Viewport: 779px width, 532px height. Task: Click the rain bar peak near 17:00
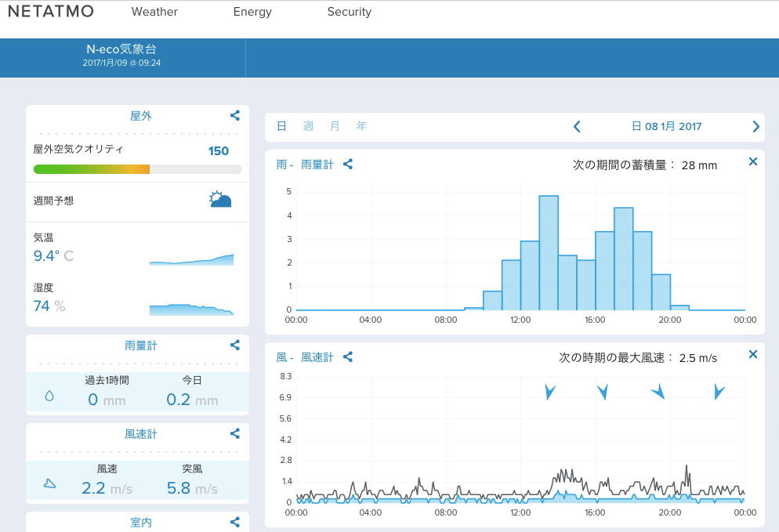(x=624, y=259)
